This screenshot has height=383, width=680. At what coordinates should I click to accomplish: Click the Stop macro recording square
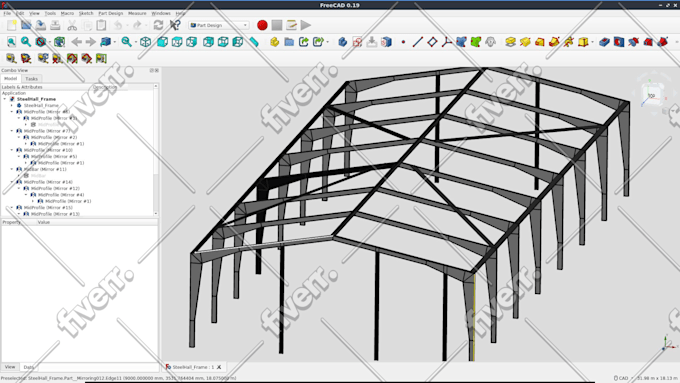pyautogui.click(x=277, y=25)
